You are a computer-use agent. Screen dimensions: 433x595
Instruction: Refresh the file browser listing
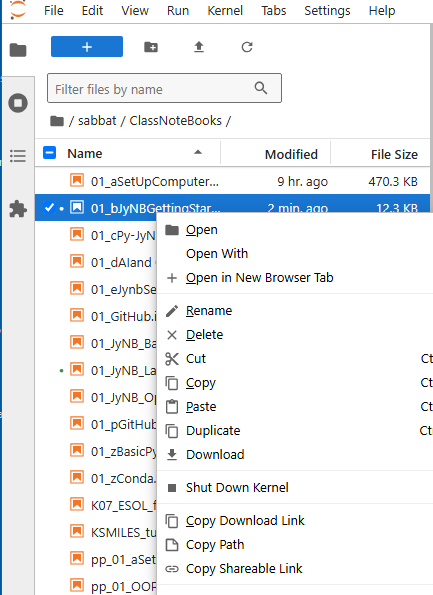click(x=247, y=47)
